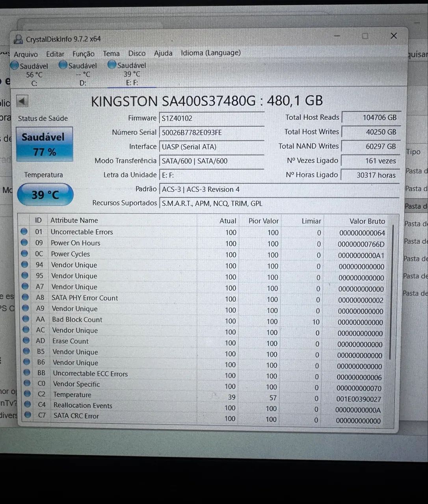Click the previous disk arrow button
Image resolution: width=428 pixels, height=504 pixels.
point(22,101)
